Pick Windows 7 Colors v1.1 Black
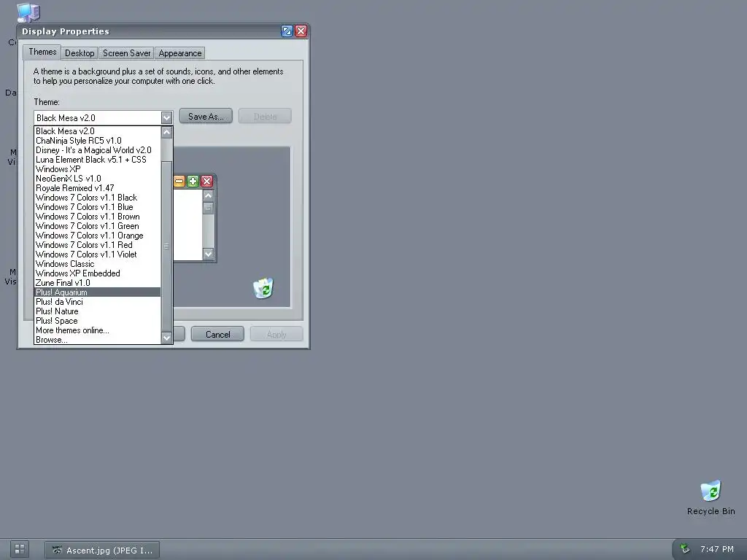 (x=98, y=198)
